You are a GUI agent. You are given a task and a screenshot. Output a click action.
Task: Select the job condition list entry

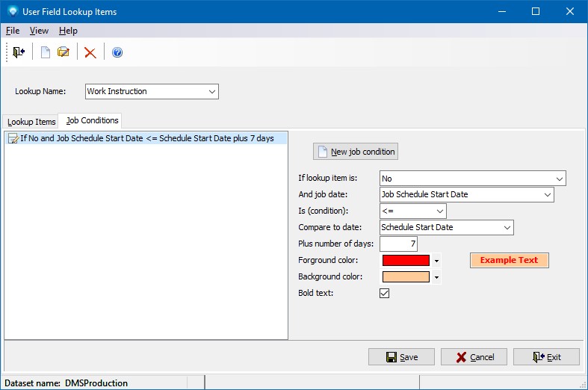coord(146,138)
